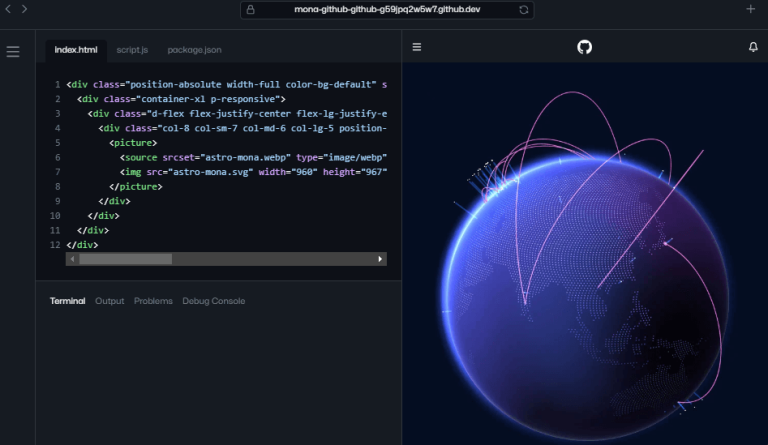Open the Debug Console tab

[x=213, y=301]
